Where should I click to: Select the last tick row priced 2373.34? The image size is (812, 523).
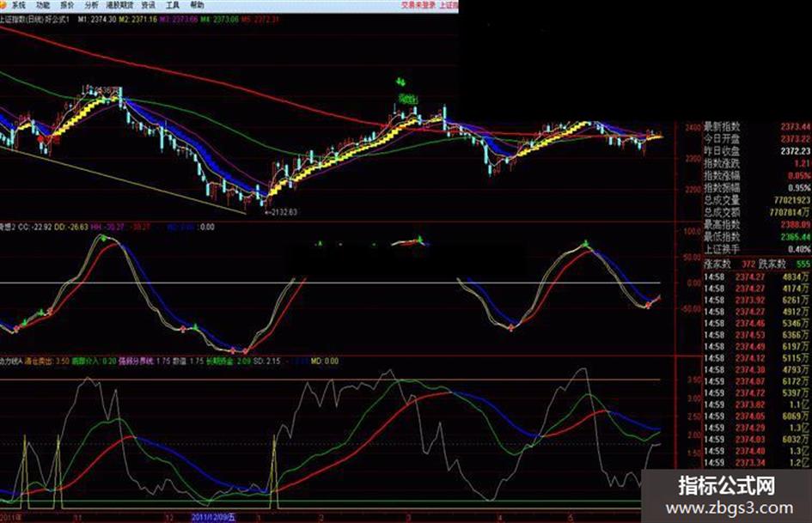pos(757,463)
